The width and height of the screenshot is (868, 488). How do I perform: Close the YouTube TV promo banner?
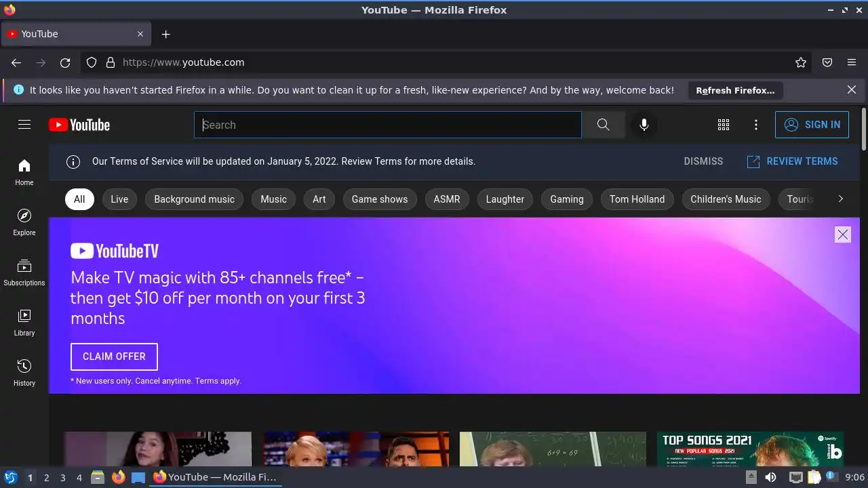(x=842, y=235)
